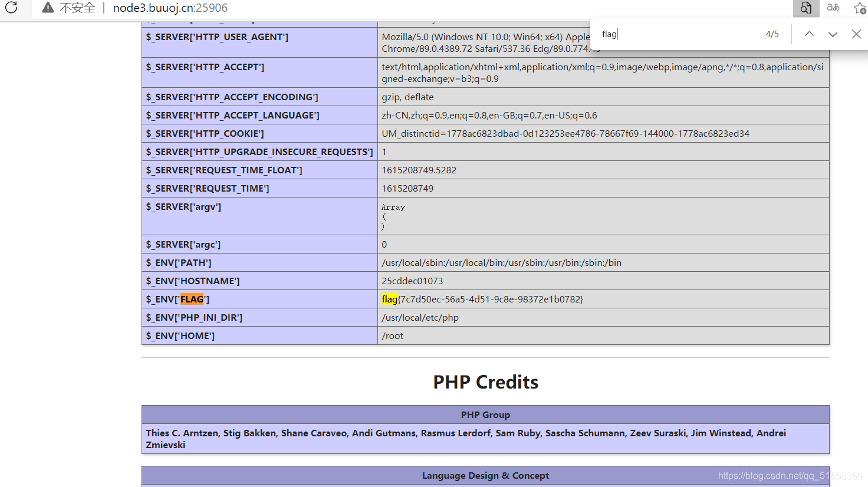
Task: Select $_SERVER['HTTP_UPGRADE_INSECURE_REQUESTS'] cell
Action: (x=259, y=152)
